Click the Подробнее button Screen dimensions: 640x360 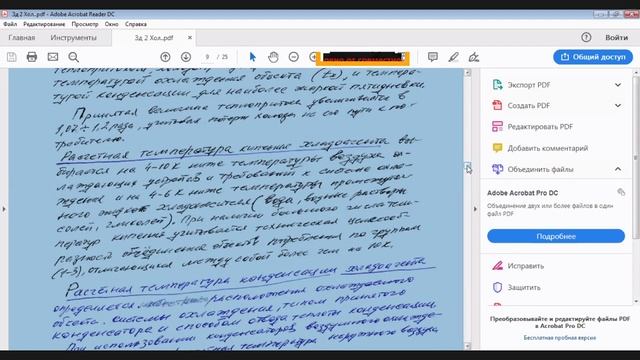point(556,236)
